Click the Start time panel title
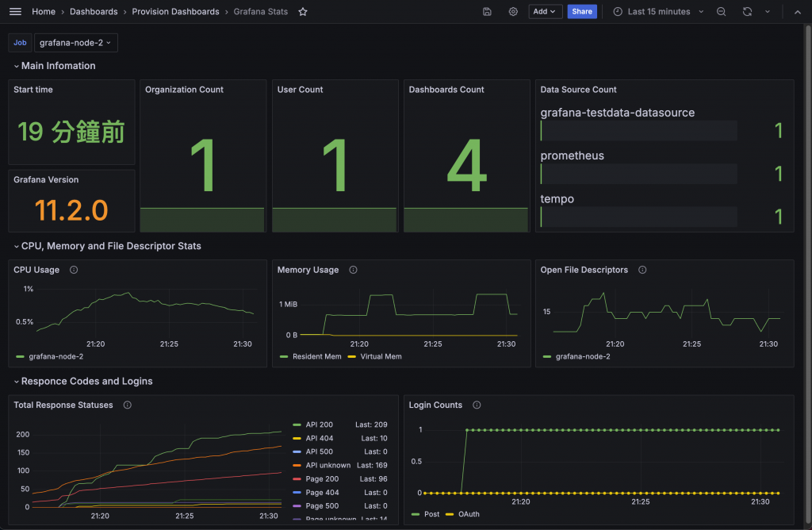Screen dimensions: 812x530 (33, 90)
